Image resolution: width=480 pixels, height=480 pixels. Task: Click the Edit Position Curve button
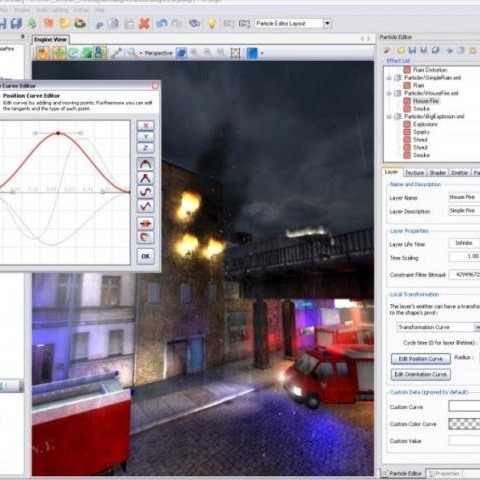[421, 359]
